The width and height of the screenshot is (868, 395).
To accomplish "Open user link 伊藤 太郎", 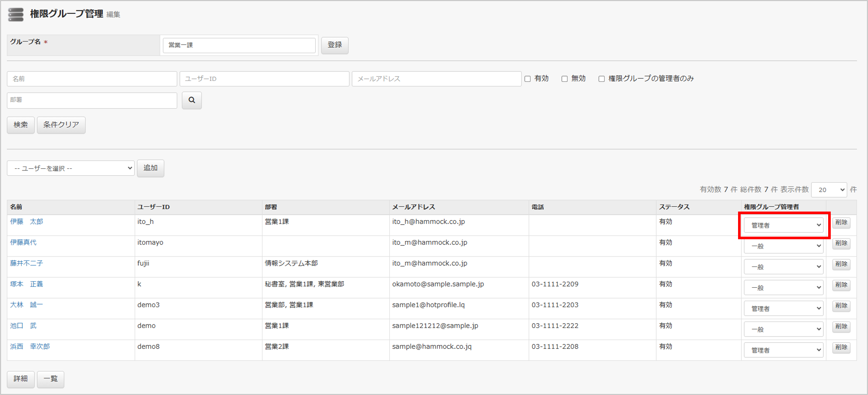I will tap(26, 222).
